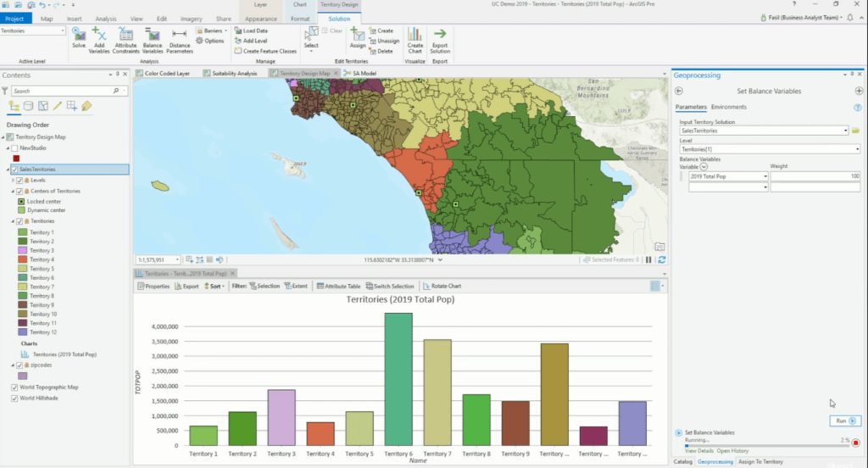Open territory design Options

click(x=210, y=41)
